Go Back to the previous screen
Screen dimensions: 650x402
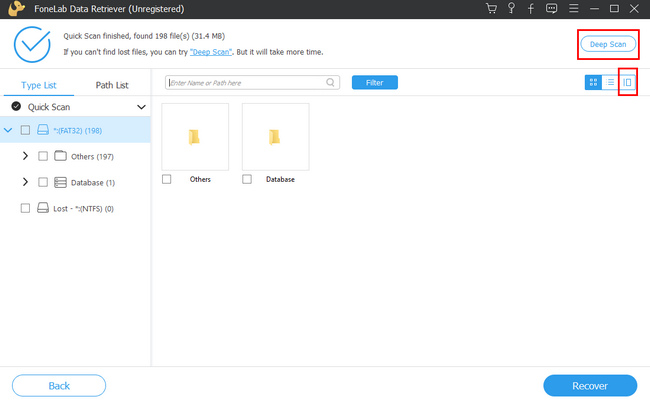59,386
